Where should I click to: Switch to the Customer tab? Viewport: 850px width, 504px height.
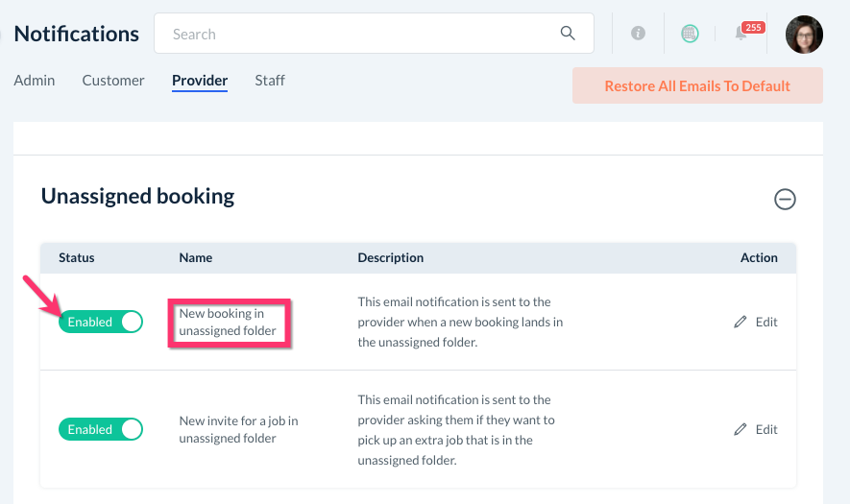[113, 81]
